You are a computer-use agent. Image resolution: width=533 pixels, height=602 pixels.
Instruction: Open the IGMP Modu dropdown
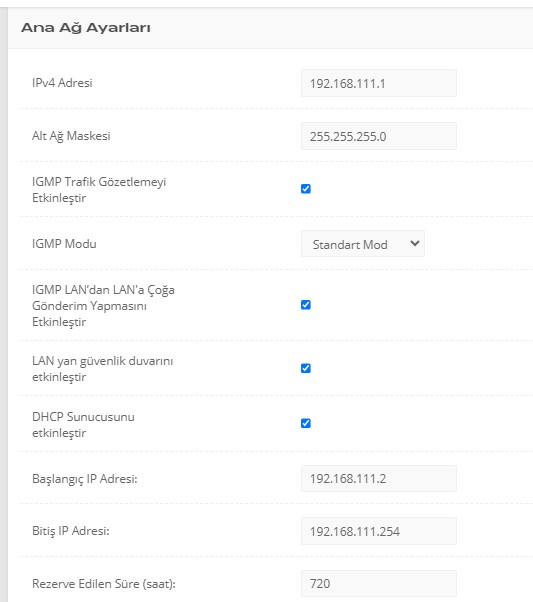[x=363, y=244]
